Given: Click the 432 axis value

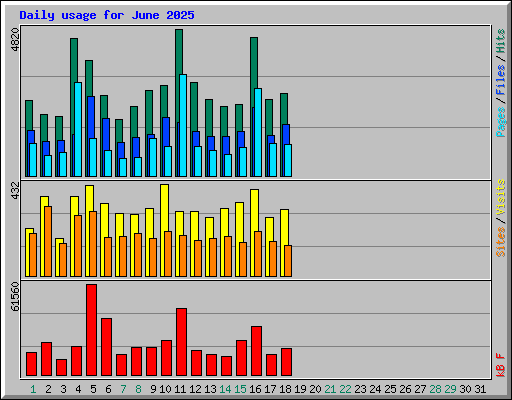Looking at the screenshot, I should tap(15, 191).
